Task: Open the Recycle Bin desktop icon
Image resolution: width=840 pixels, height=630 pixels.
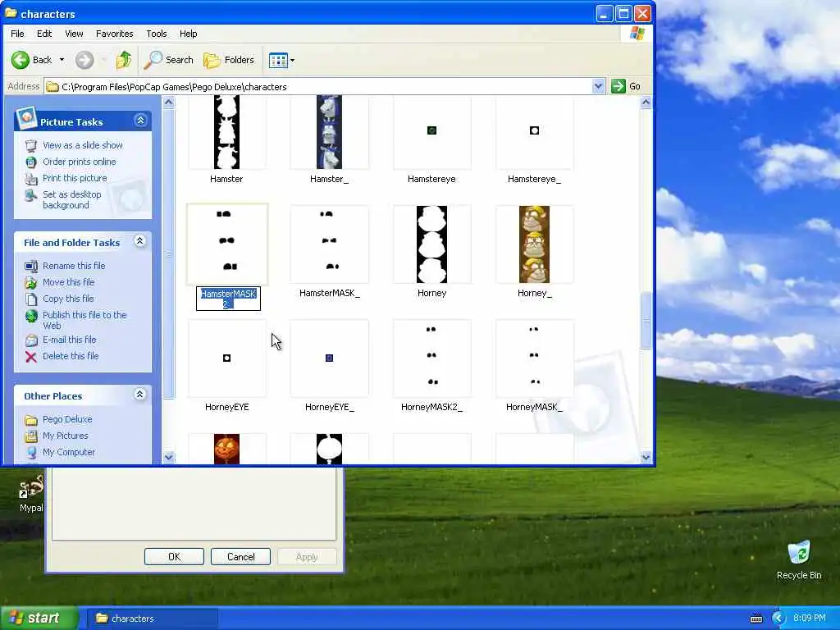Action: click(x=799, y=559)
